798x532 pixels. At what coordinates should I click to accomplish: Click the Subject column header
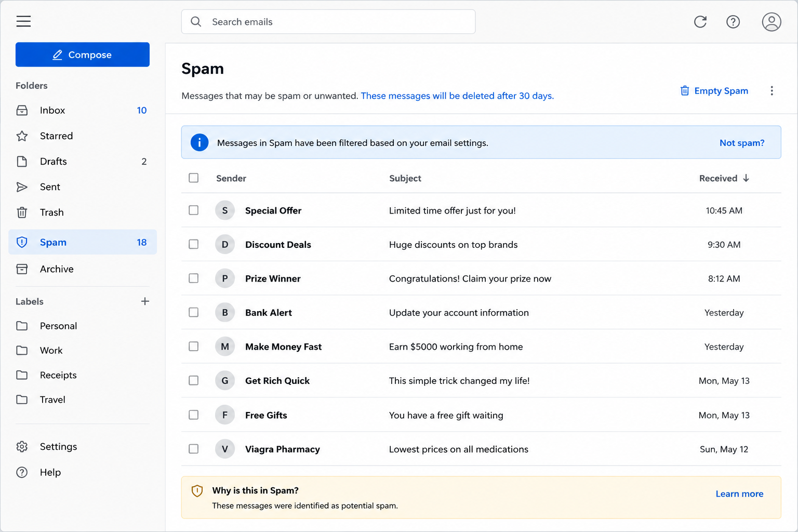(405, 178)
